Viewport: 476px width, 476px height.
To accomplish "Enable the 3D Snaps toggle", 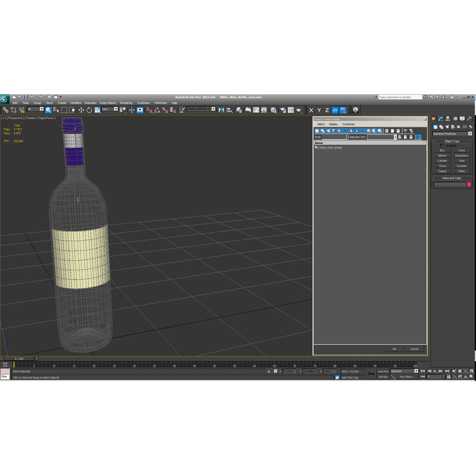I will (149, 110).
